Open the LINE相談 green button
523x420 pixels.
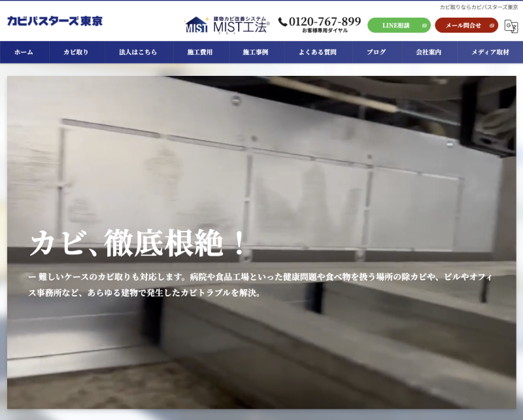tap(396, 26)
